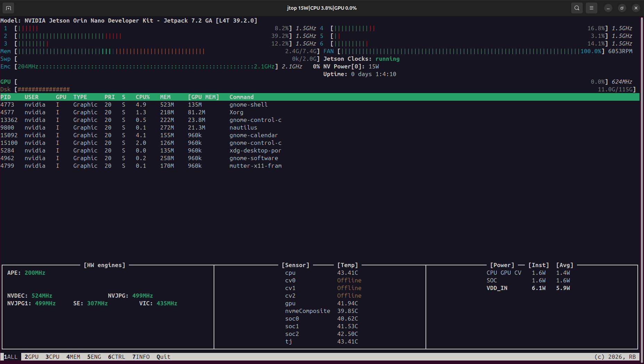
Task: Close the jtop terminal window
Action: point(636,8)
